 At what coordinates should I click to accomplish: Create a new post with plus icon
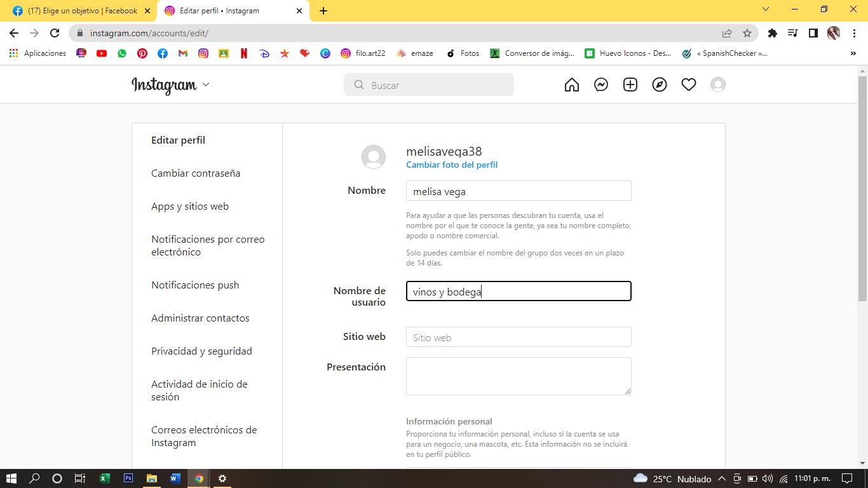[630, 85]
